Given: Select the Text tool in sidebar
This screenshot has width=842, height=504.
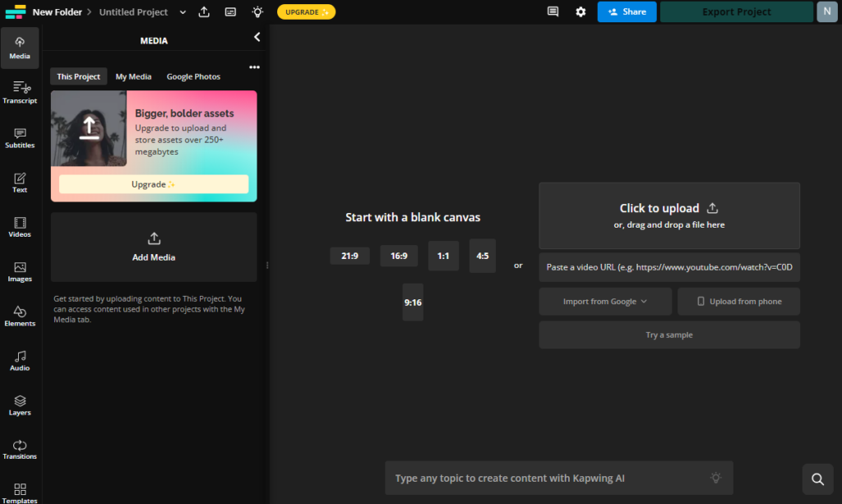Looking at the screenshot, I should point(20,182).
